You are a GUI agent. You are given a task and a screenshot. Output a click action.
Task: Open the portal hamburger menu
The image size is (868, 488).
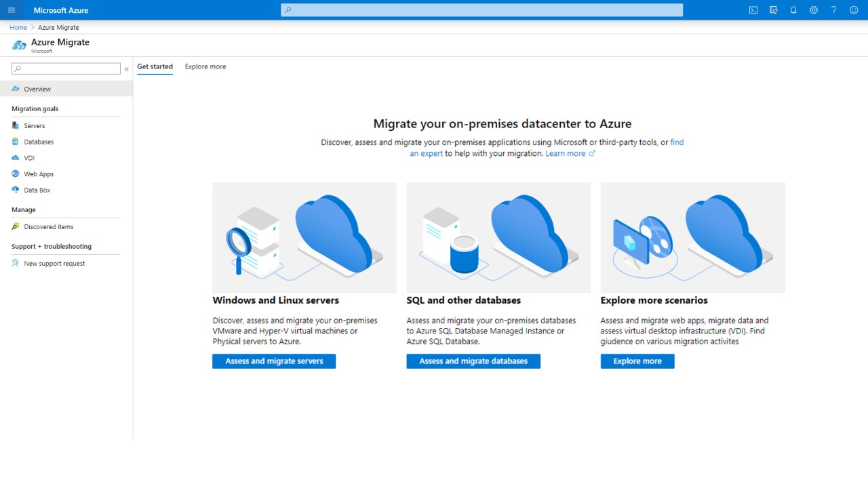[x=12, y=10]
